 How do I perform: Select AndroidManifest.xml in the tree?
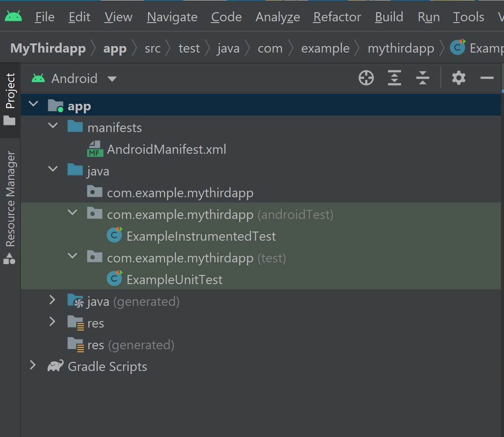tap(166, 150)
